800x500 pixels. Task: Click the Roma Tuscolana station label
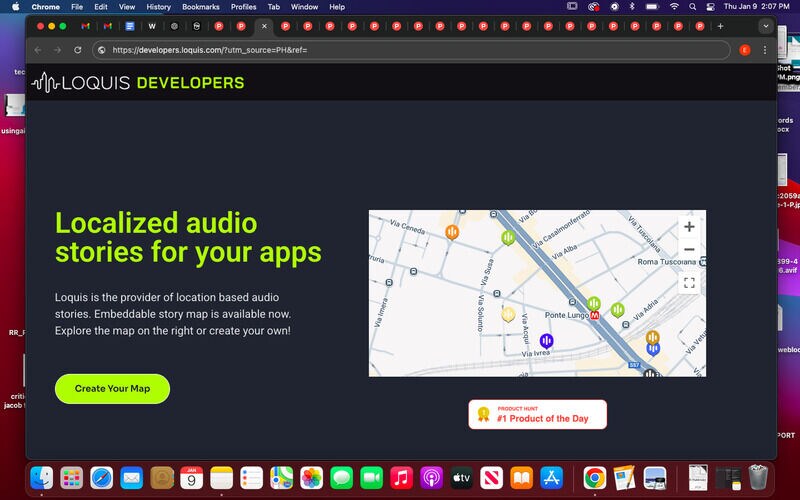click(666, 262)
